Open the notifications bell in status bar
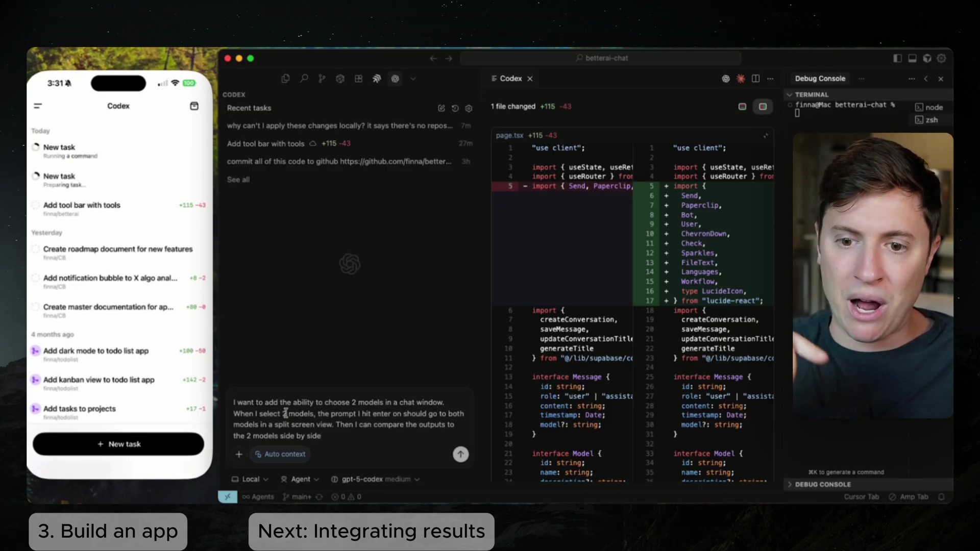The height and width of the screenshot is (551, 980). (941, 496)
